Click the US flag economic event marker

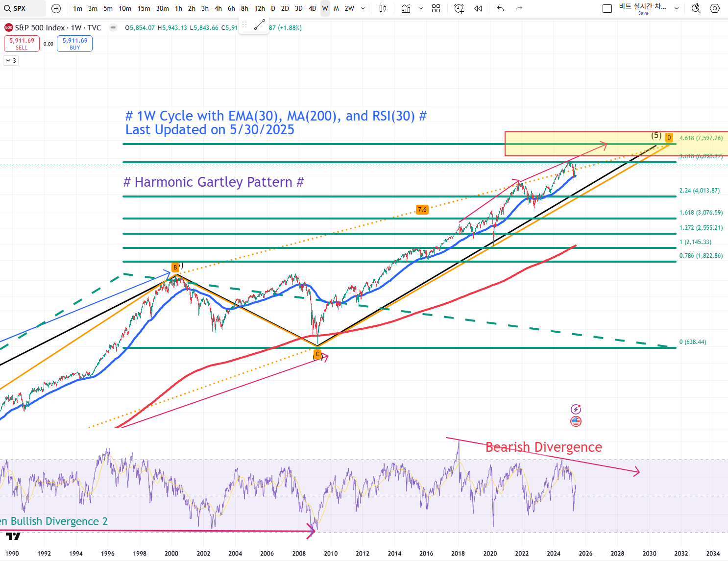576,421
